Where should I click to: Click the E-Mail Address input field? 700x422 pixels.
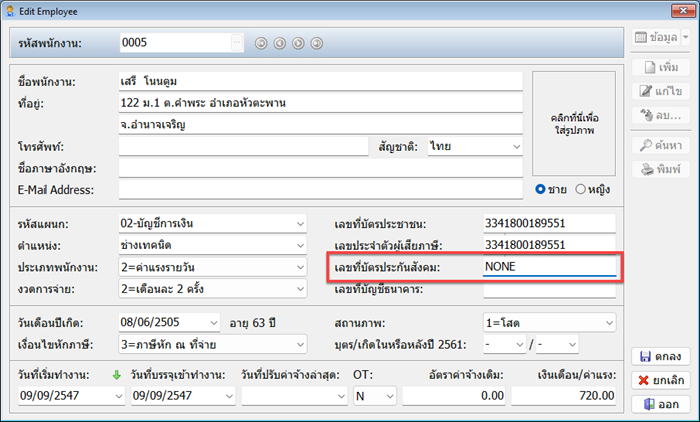(x=320, y=190)
